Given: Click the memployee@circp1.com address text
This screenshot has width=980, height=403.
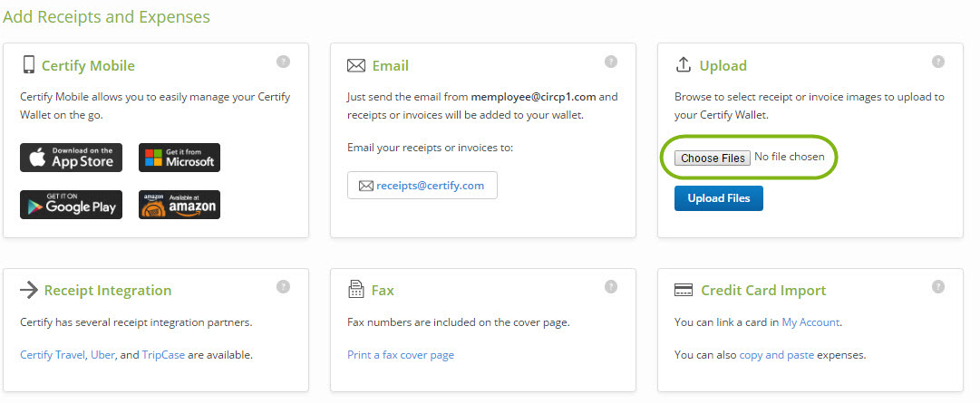Looking at the screenshot, I should click(533, 97).
